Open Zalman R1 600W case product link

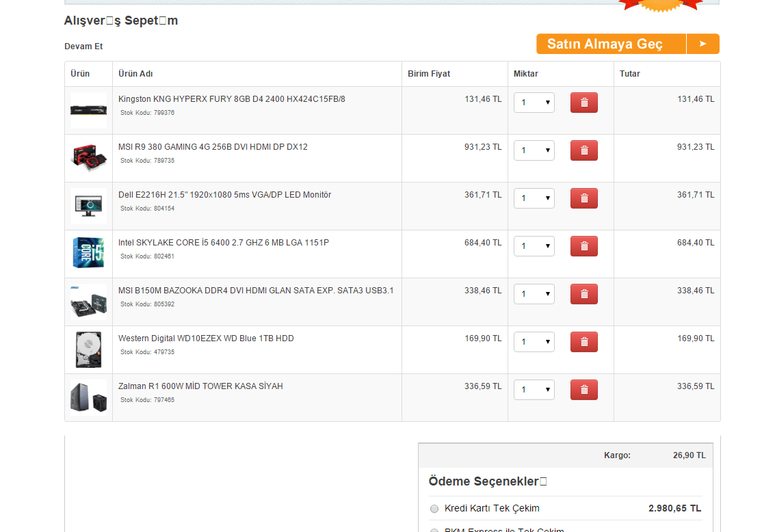coord(200,387)
